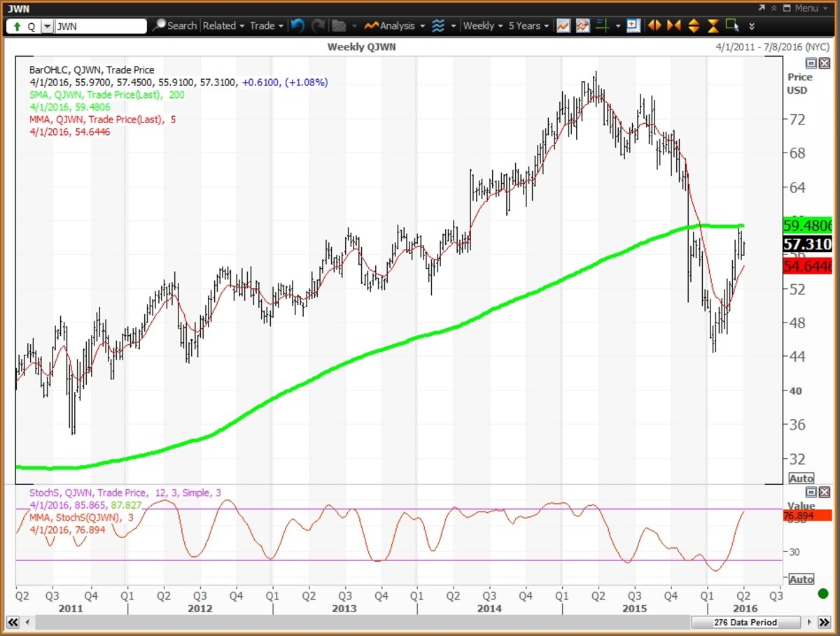Click the blue undo arrow
Image resolution: width=840 pixels, height=636 pixels.
[297, 26]
